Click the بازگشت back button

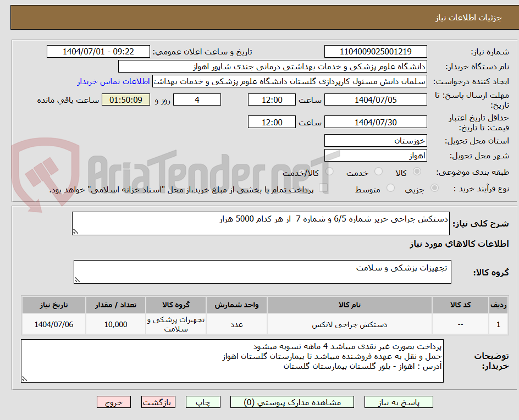point(158,402)
